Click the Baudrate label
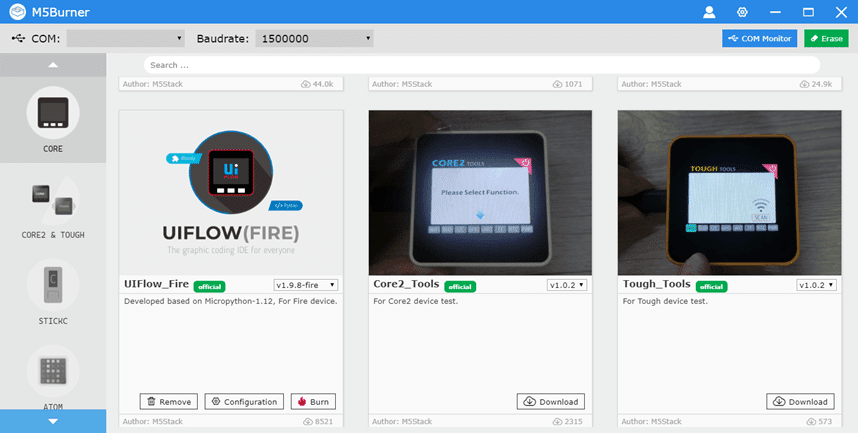Viewport: 858px width, 433px height. 223,38
